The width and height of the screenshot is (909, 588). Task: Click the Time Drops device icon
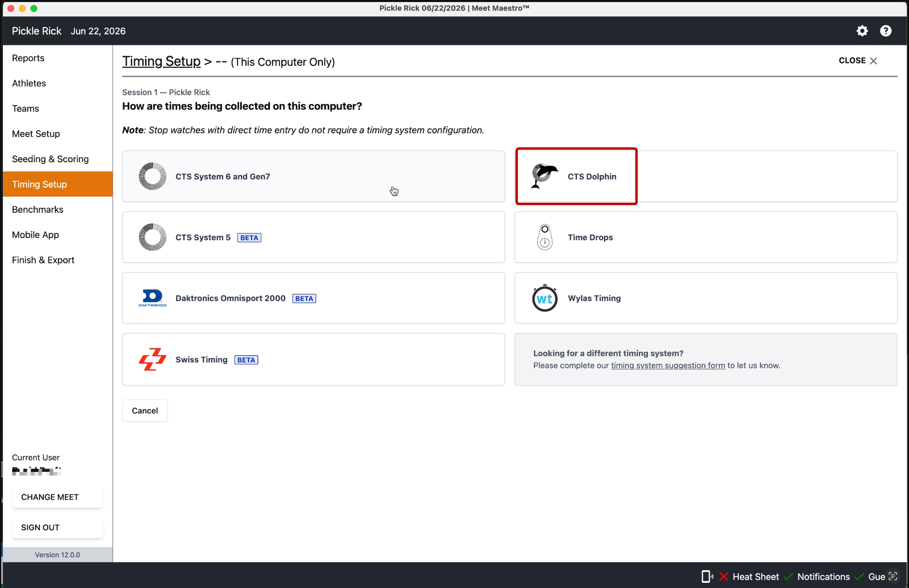coord(545,237)
